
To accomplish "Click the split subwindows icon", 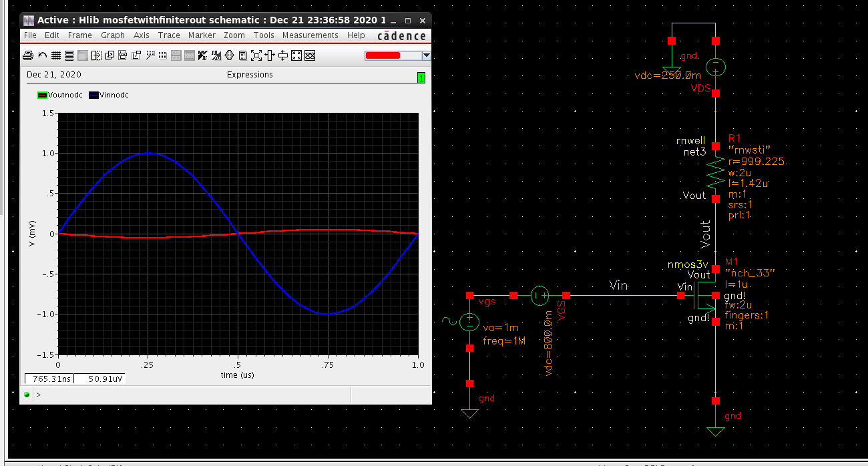I will point(96,55).
